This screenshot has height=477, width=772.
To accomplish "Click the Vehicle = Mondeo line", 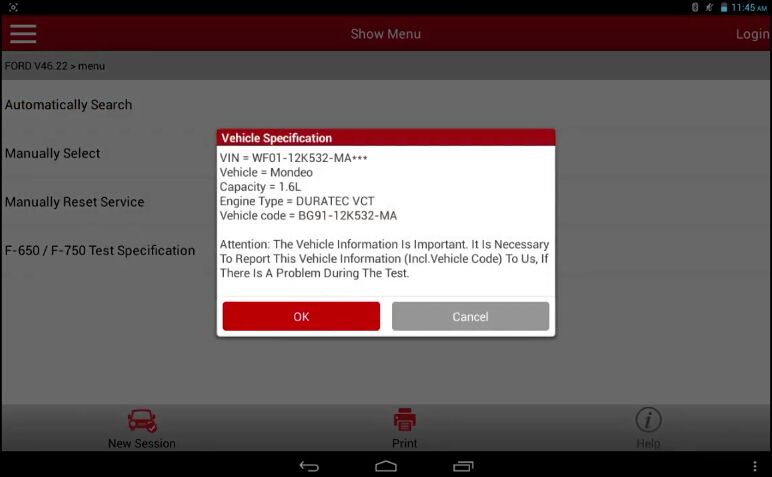I will 266,172.
